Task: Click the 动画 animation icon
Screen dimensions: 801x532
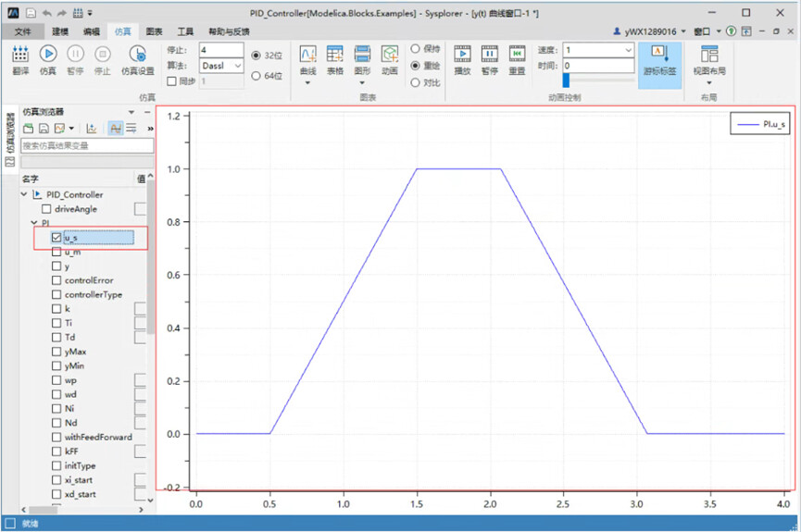Action: coord(390,54)
